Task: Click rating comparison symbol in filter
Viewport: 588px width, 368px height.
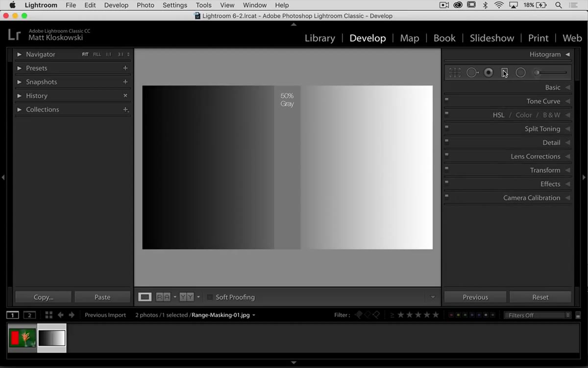Action: (x=392, y=315)
